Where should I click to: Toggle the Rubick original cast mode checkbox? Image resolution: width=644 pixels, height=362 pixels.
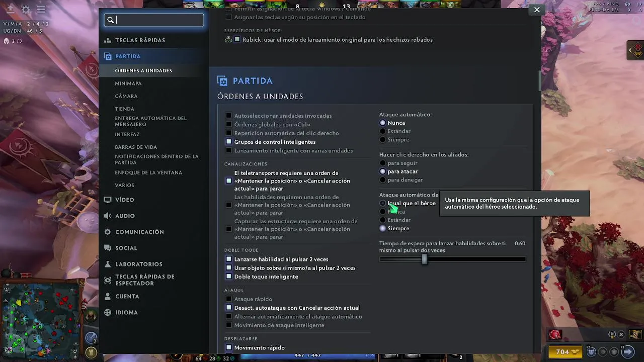pos(237,40)
